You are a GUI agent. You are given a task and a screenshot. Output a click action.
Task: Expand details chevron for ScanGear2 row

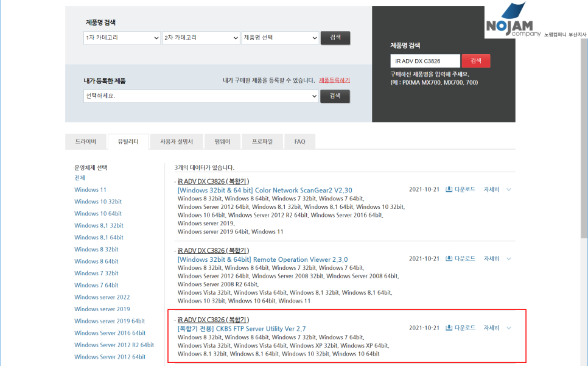(x=509, y=190)
